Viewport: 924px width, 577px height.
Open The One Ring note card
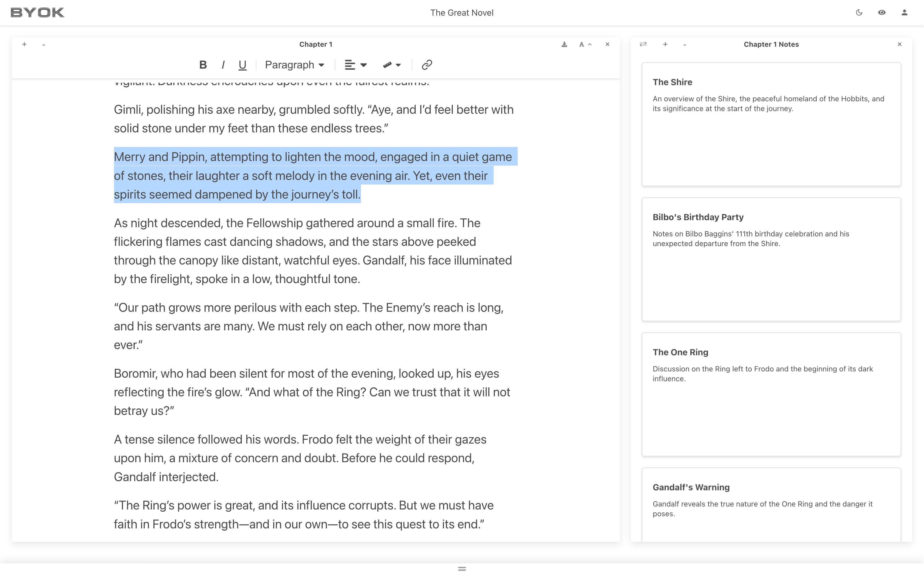[771, 395]
